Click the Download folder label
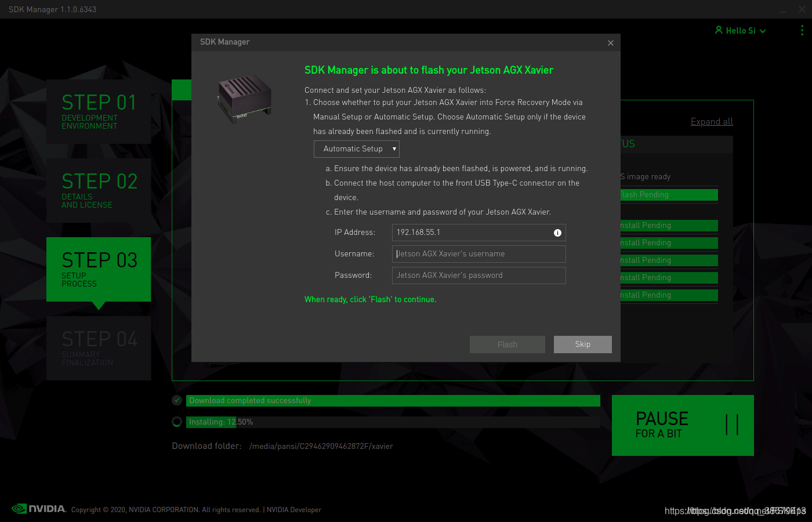 click(206, 446)
